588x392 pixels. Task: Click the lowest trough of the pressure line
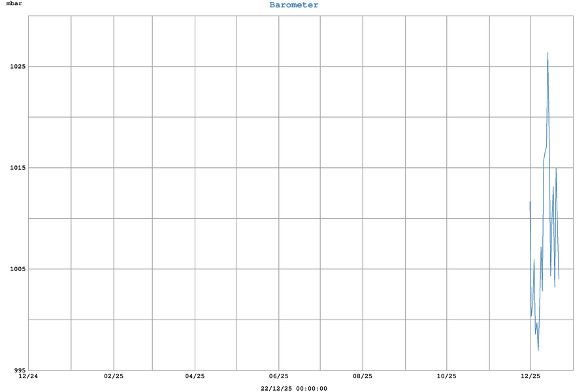pos(538,350)
